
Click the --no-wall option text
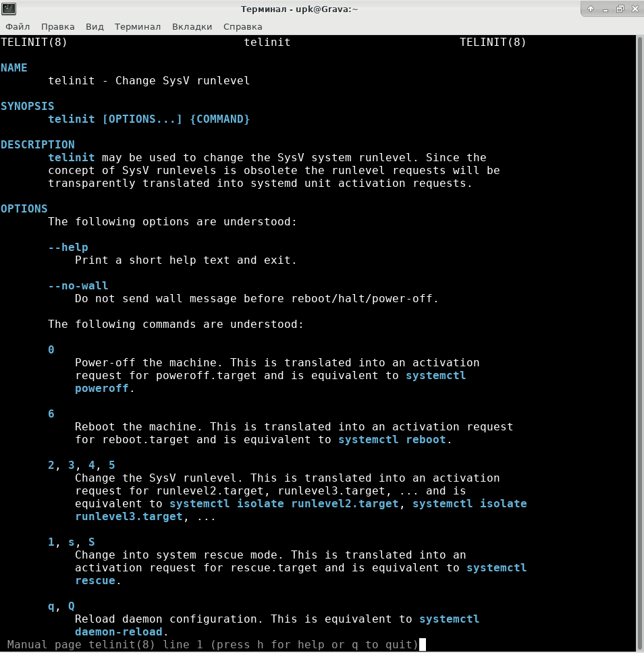point(78,286)
